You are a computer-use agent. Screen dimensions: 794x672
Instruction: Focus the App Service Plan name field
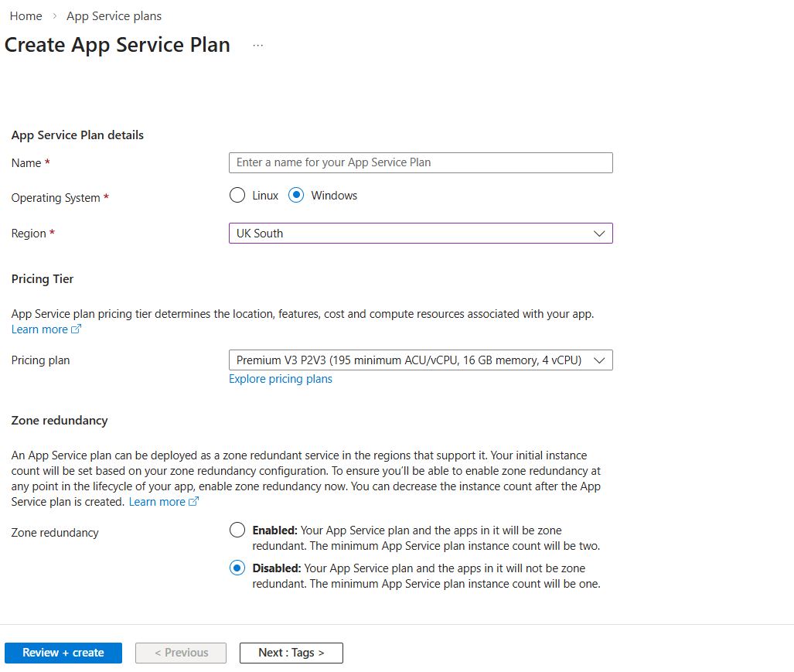click(421, 162)
